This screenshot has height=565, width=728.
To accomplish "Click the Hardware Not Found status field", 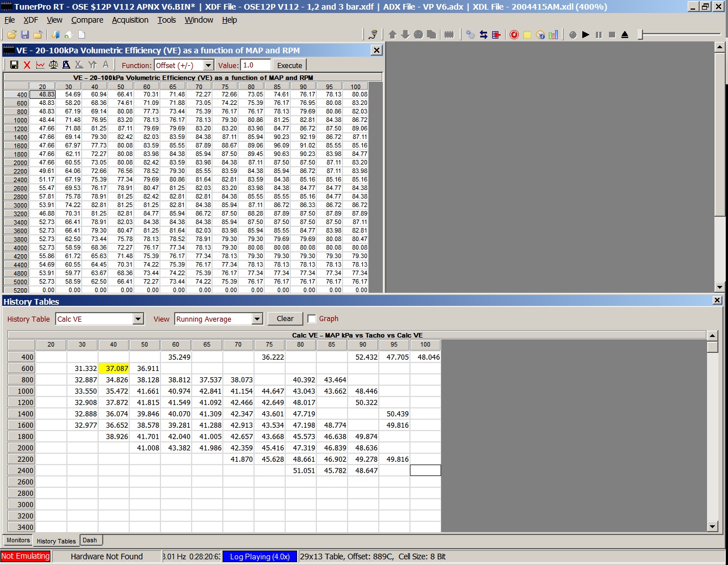I will click(107, 556).
